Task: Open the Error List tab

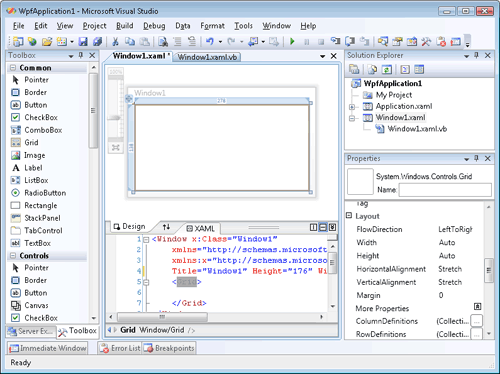Action: coord(120,348)
